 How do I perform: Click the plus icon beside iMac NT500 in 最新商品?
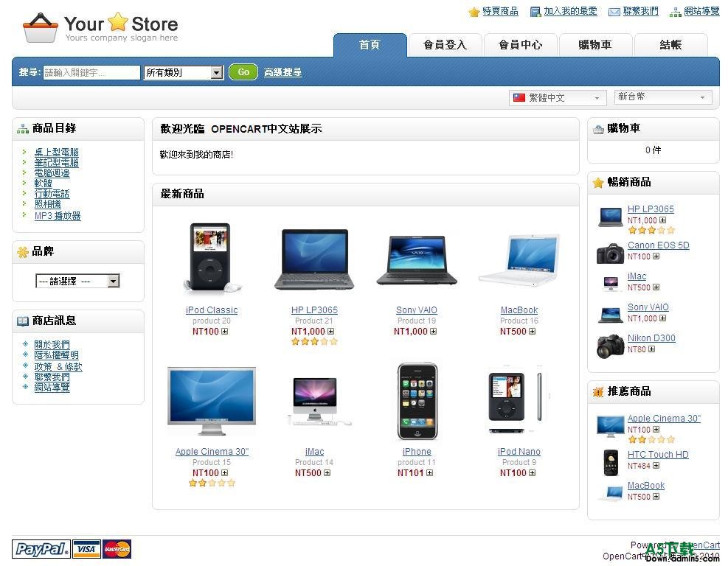(327, 472)
